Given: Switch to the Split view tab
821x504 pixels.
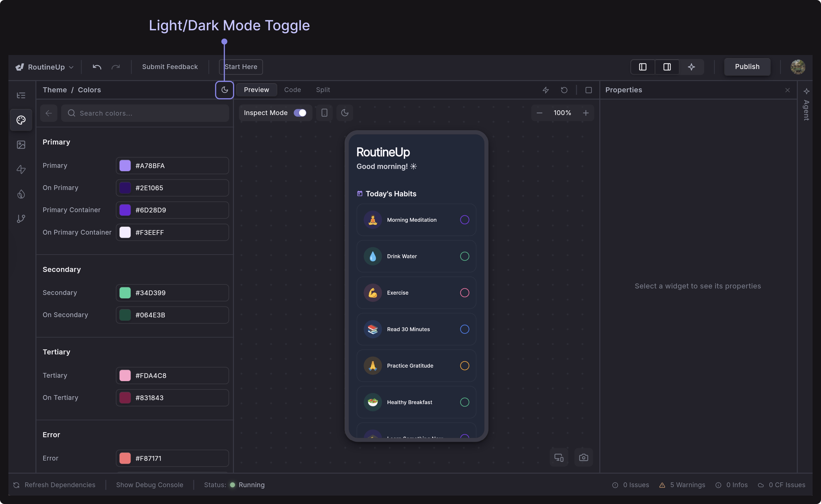Looking at the screenshot, I should 322,89.
